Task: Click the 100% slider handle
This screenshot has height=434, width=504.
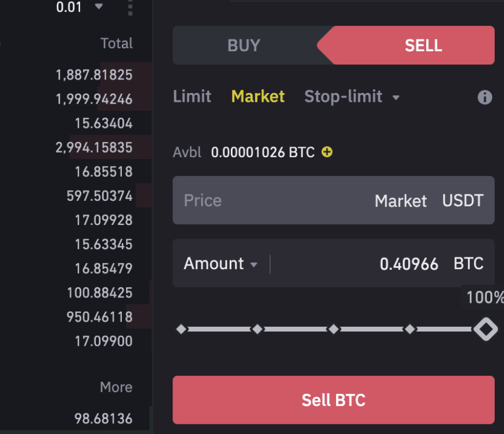Action: (486, 329)
